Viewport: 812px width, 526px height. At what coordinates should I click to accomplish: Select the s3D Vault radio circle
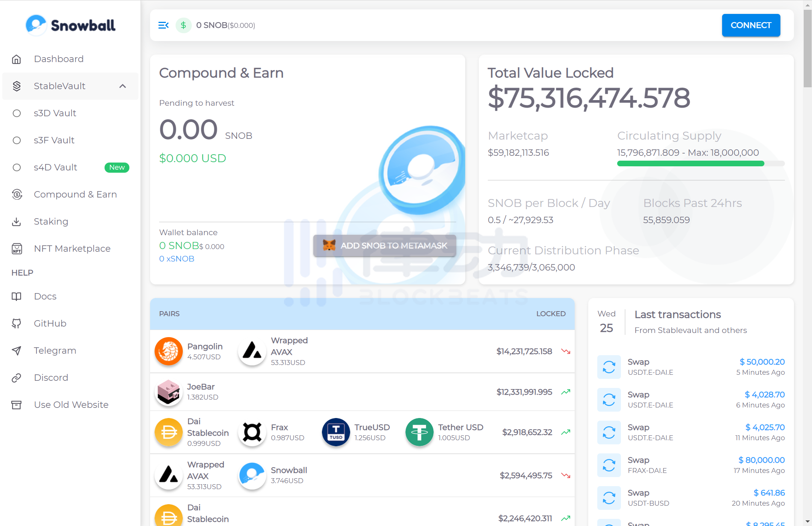coord(17,113)
